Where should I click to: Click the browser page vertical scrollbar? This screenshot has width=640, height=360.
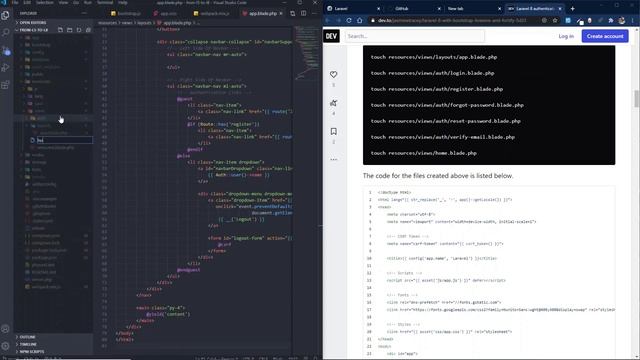[636, 98]
